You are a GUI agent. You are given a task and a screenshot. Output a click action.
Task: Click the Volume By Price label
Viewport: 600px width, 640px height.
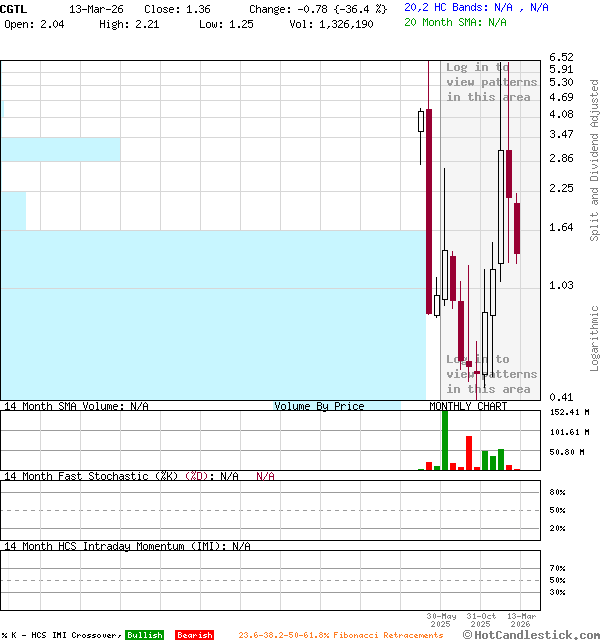coord(319,406)
